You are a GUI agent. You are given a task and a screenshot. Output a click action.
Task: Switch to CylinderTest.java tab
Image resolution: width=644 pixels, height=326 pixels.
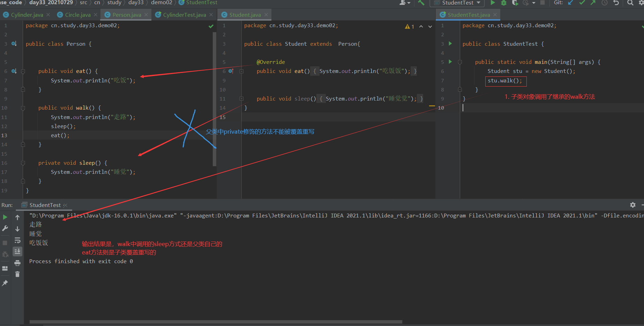click(184, 15)
